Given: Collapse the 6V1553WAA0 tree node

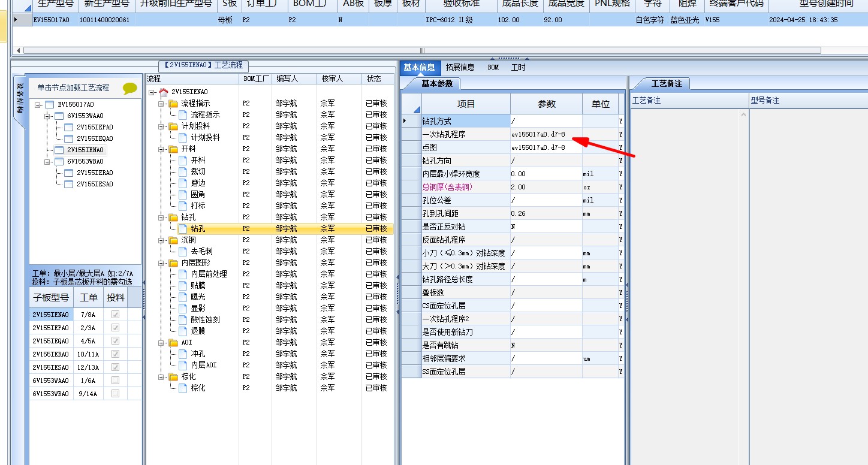Looking at the screenshot, I should click(x=47, y=116).
